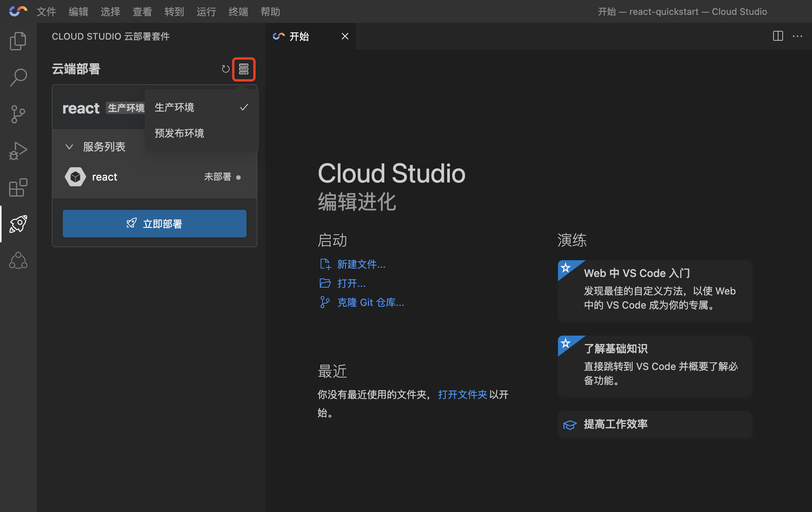812x512 pixels.
Task: Click the graduation cap icon beside 提高工作效率
Action: tap(570, 424)
